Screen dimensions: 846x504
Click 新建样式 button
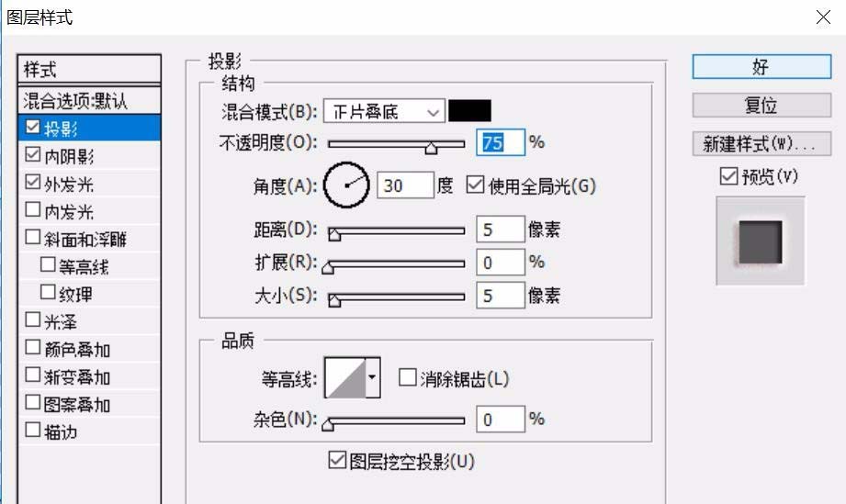(760, 144)
